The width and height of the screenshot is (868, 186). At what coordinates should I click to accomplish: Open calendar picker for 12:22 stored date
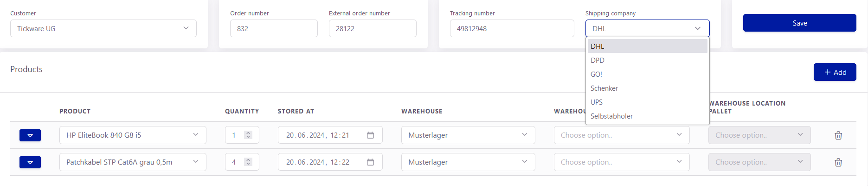pos(370,162)
